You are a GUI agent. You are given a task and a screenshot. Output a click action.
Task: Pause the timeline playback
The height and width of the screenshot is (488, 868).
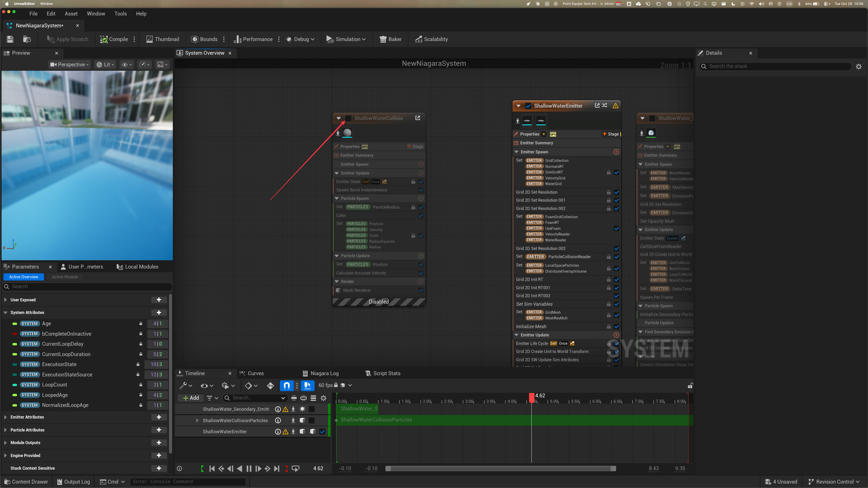tap(249, 469)
